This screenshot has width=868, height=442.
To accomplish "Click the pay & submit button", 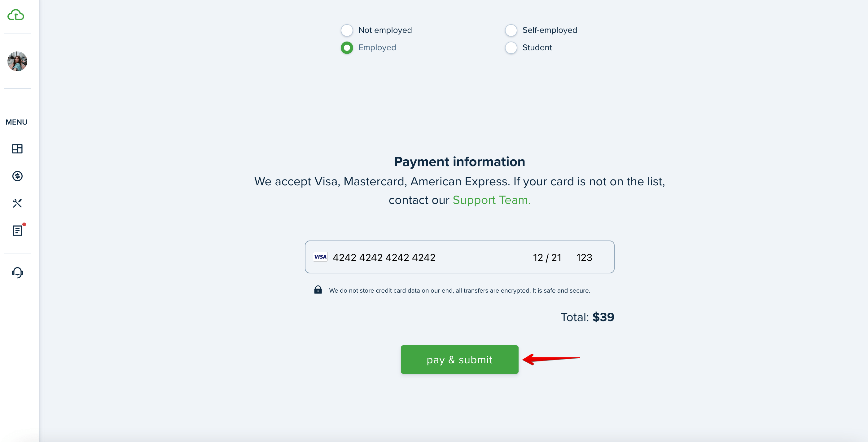I will coord(459,360).
